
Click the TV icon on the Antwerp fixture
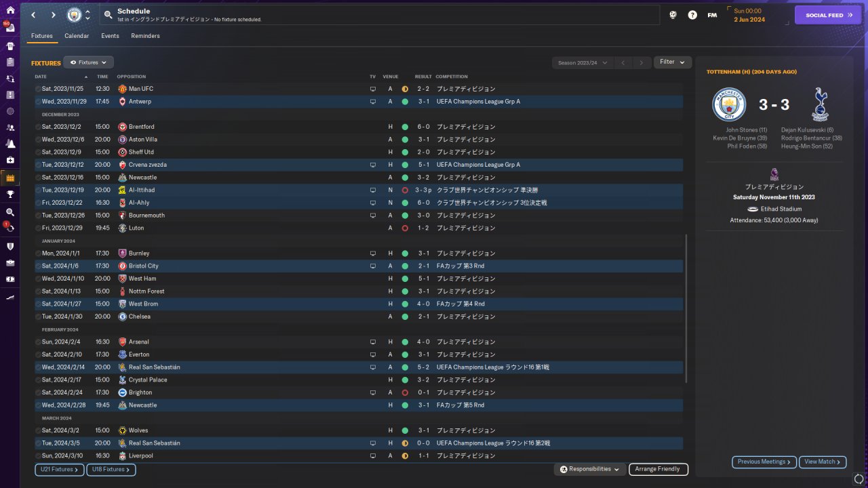[372, 102]
